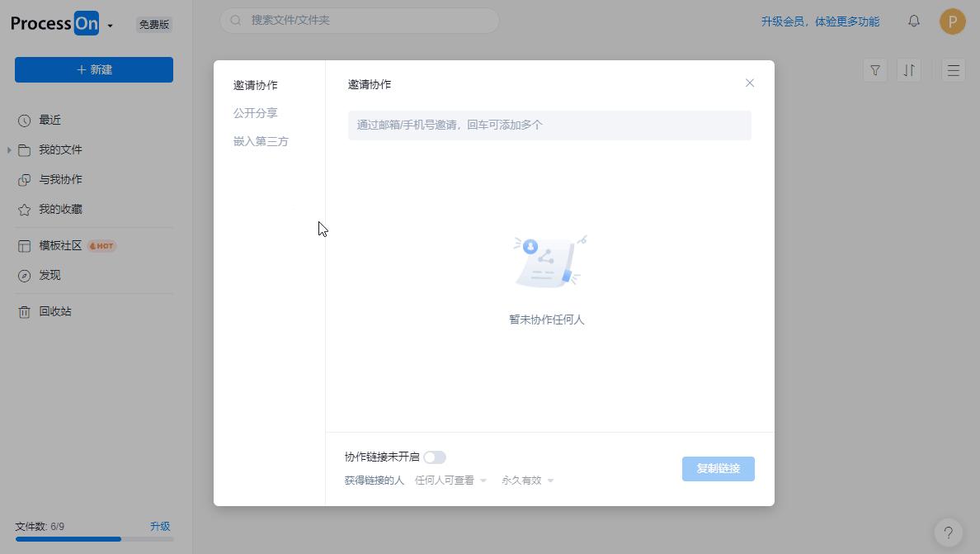The width and height of the screenshot is (980, 554).
Task: Open the notification bell
Action: click(x=913, y=21)
